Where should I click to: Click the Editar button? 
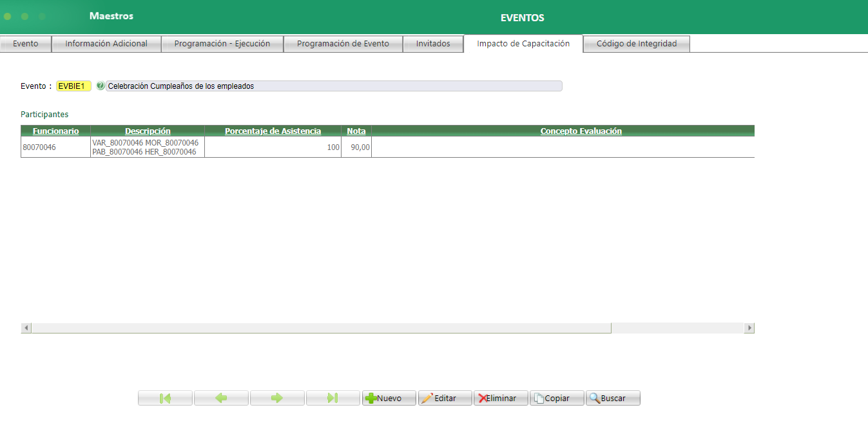click(445, 398)
